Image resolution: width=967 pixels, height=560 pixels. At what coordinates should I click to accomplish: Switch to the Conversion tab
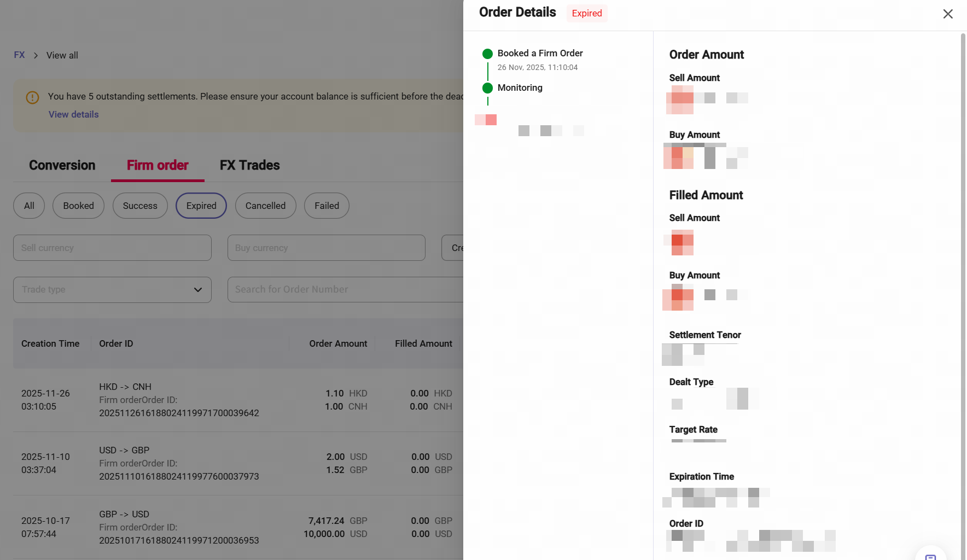[62, 165]
